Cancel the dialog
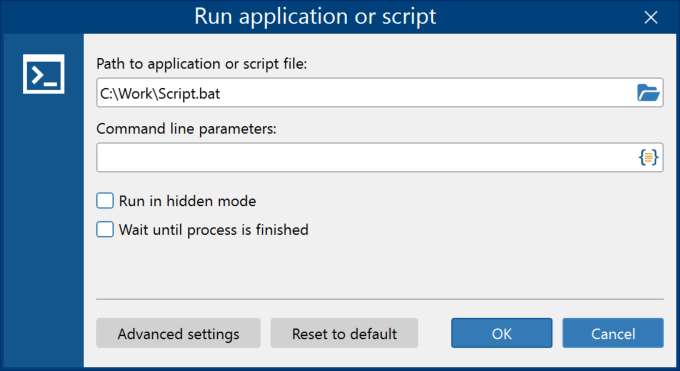This screenshot has width=680, height=371. point(613,333)
